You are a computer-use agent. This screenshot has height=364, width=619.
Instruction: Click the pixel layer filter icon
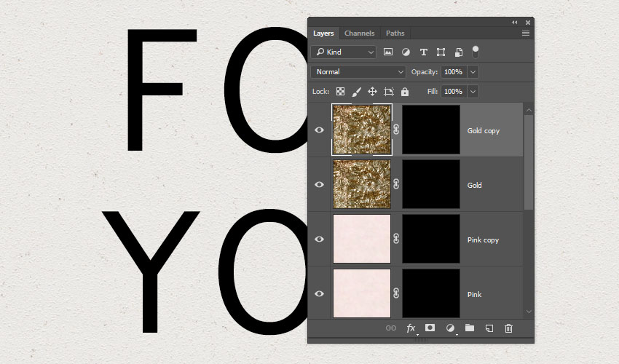pos(388,52)
